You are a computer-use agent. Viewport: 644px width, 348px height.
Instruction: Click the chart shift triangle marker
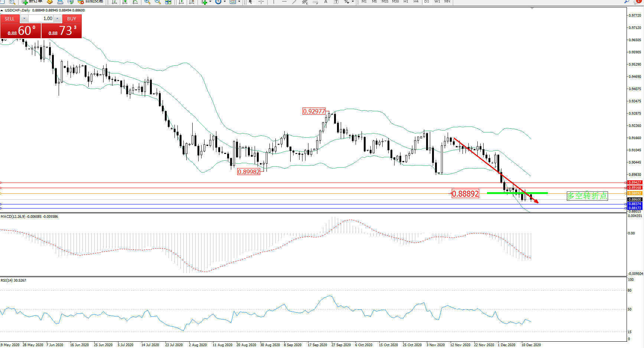tap(532, 8)
